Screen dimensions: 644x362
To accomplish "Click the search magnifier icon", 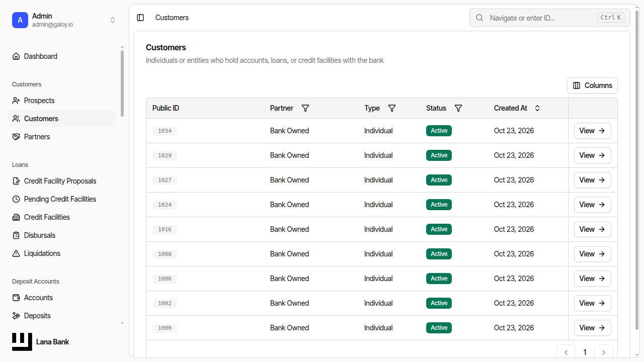I will pyautogui.click(x=480, y=18).
